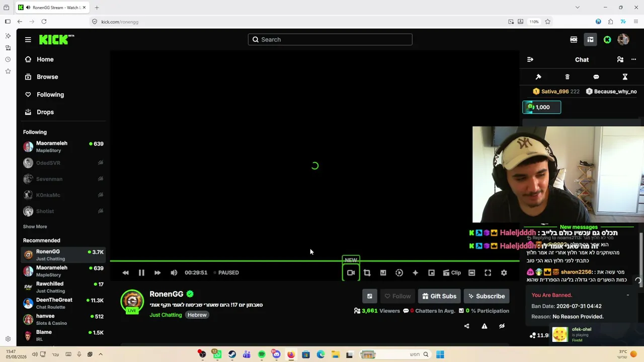Open the stats chart icon in player bar

(x=383, y=273)
